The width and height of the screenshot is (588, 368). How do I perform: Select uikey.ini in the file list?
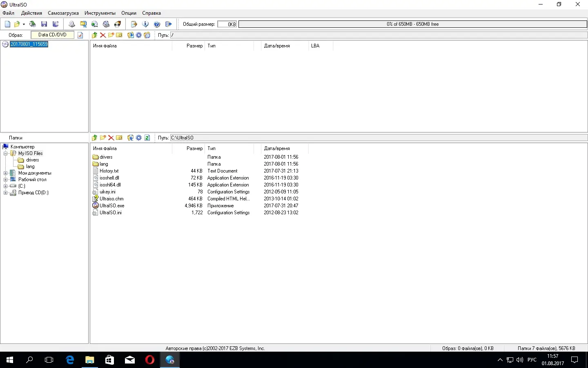point(107,192)
